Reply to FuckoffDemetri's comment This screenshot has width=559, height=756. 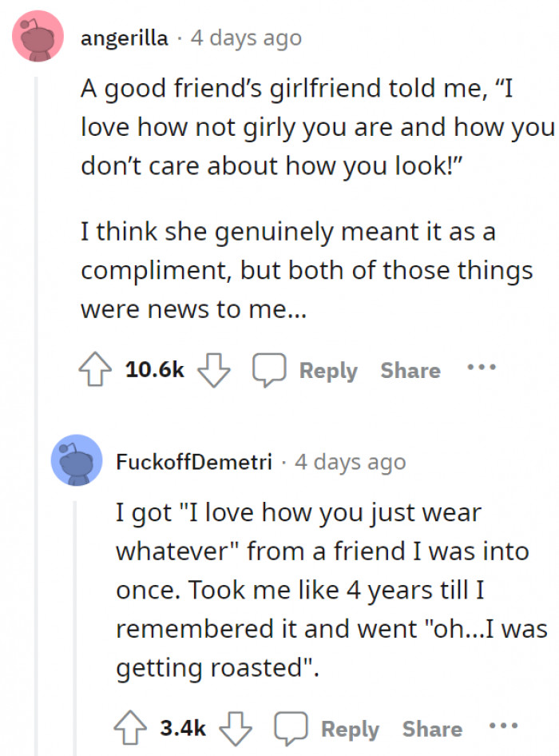coord(351,729)
